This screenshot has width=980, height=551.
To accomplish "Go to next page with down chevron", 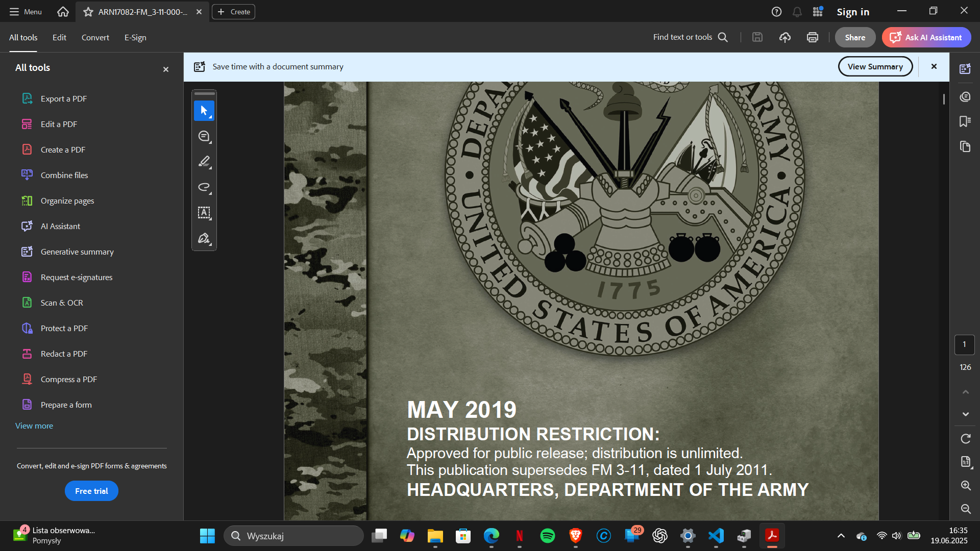I will point(965,414).
